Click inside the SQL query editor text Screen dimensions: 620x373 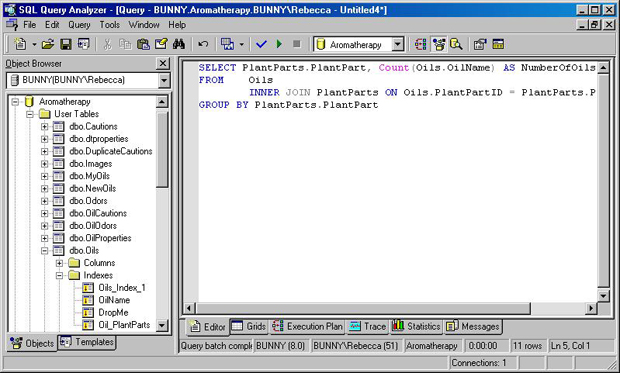397,182
